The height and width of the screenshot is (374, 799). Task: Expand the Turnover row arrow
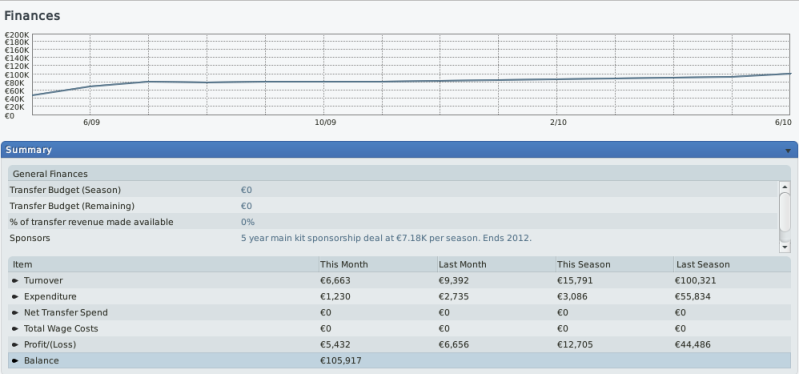[15, 281]
